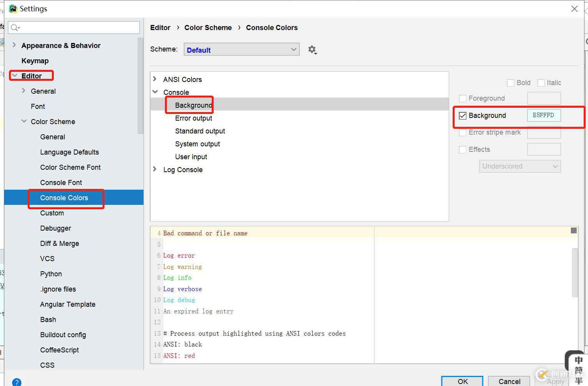The width and height of the screenshot is (588, 386).
Task: Open the Background color swatch E8FFFD
Action: point(544,116)
